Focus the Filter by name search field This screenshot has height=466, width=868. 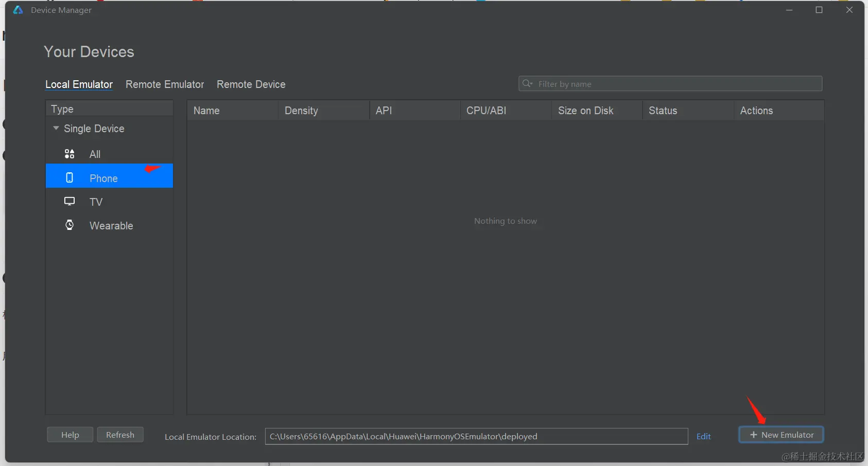(x=670, y=84)
